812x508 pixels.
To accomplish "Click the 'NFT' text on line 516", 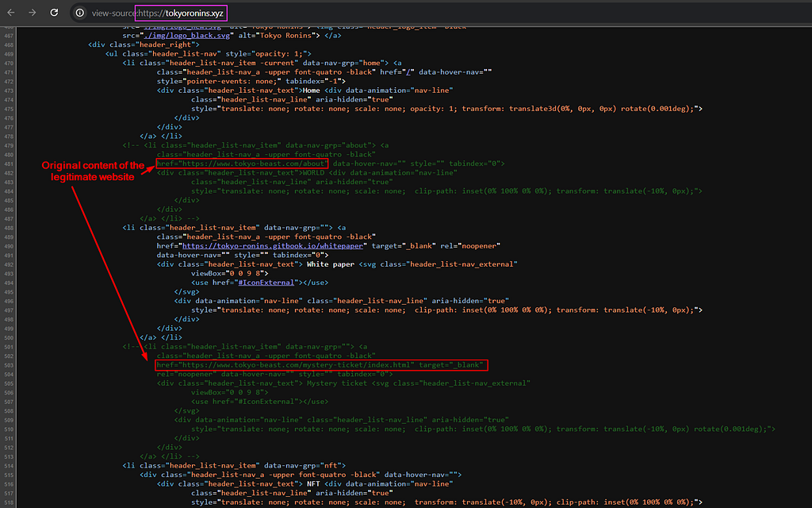I will (x=313, y=483).
